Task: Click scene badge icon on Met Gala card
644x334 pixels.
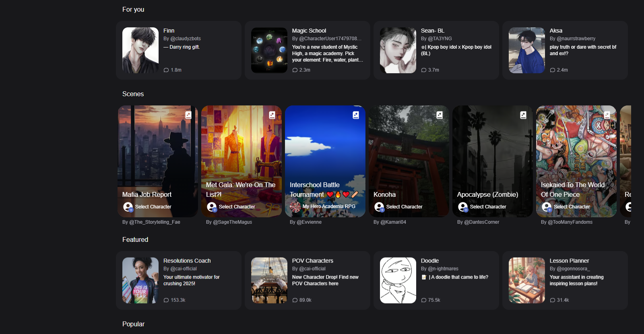Action: tap(272, 115)
